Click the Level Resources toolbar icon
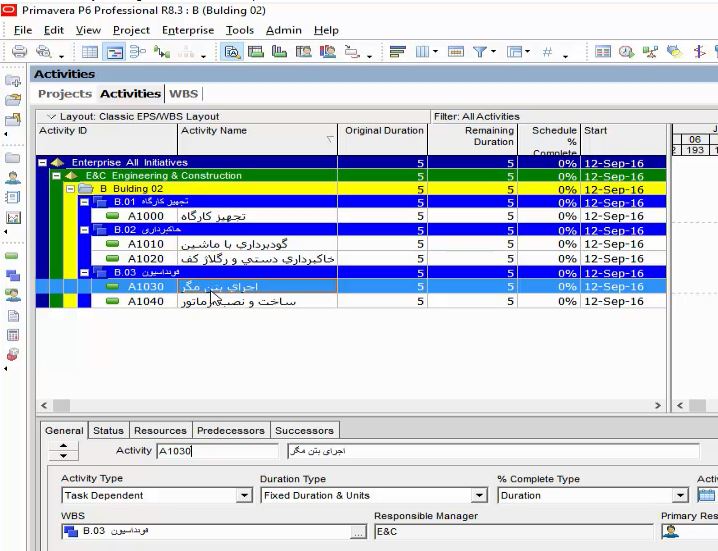 pos(650,52)
